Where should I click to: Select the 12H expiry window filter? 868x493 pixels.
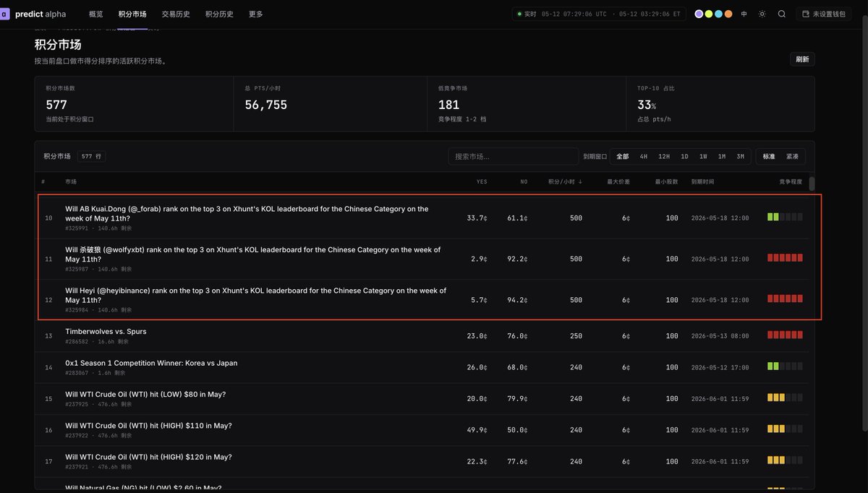[x=664, y=156]
